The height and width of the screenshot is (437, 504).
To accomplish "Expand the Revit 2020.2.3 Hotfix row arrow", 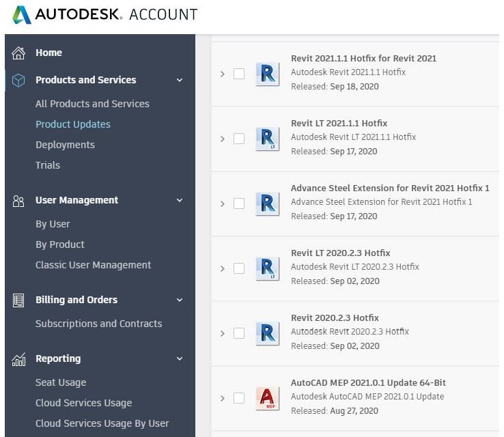I will pyautogui.click(x=223, y=333).
